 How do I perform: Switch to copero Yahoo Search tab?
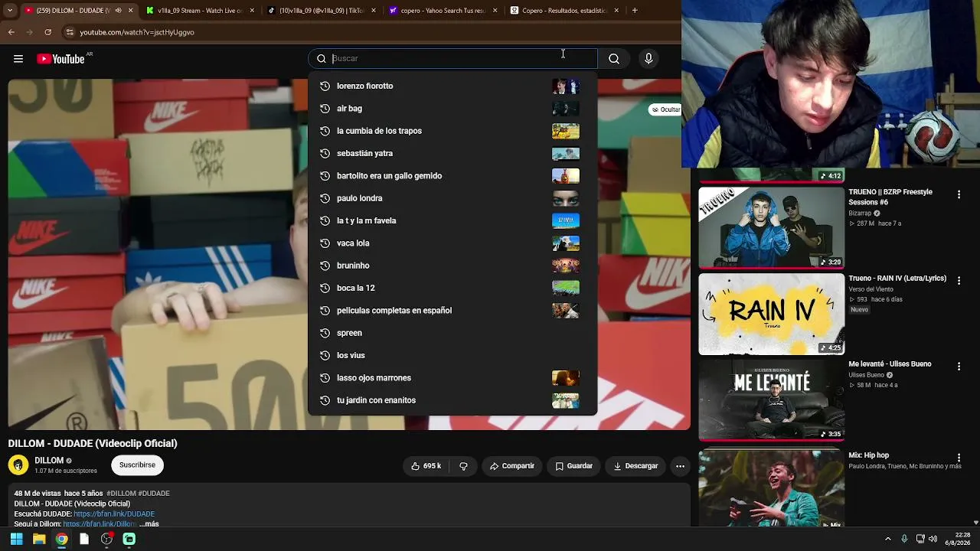click(443, 11)
